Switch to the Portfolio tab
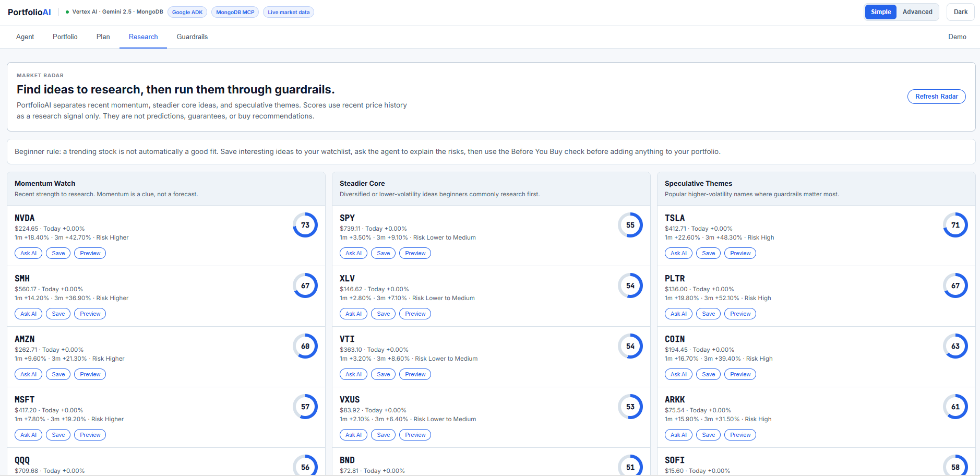The height and width of the screenshot is (476, 980). pyautogui.click(x=65, y=37)
